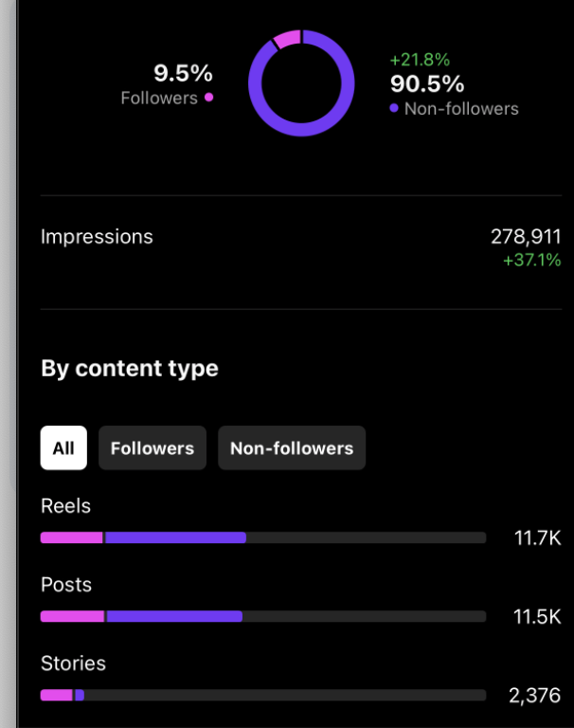Click the purple part of Reels bar

(x=175, y=537)
